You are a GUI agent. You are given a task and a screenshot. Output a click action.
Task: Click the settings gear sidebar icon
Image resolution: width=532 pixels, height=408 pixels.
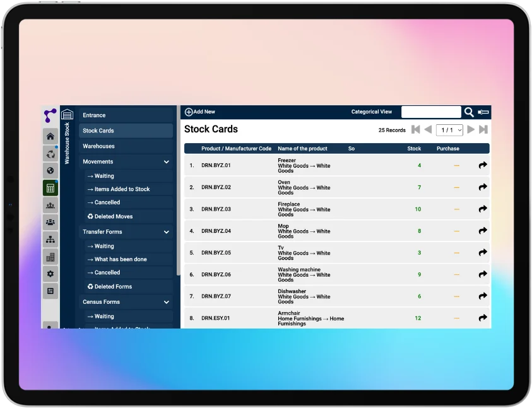pos(50,274)
